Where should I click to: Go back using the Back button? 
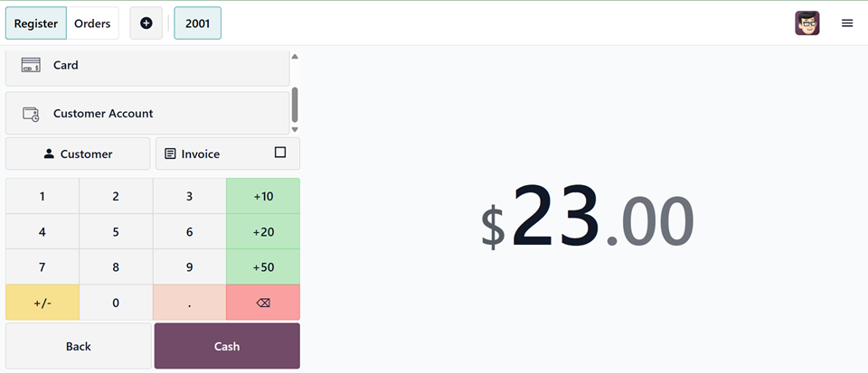click(78, 346)
